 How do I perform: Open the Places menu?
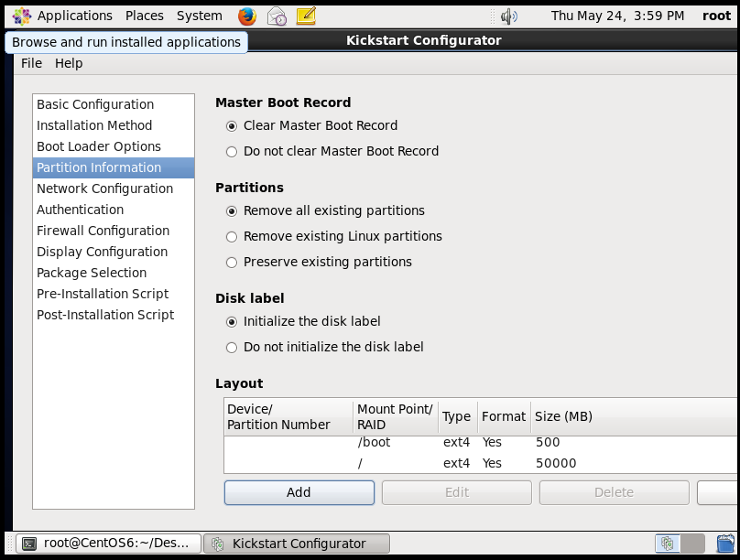(x=145, y=16)
